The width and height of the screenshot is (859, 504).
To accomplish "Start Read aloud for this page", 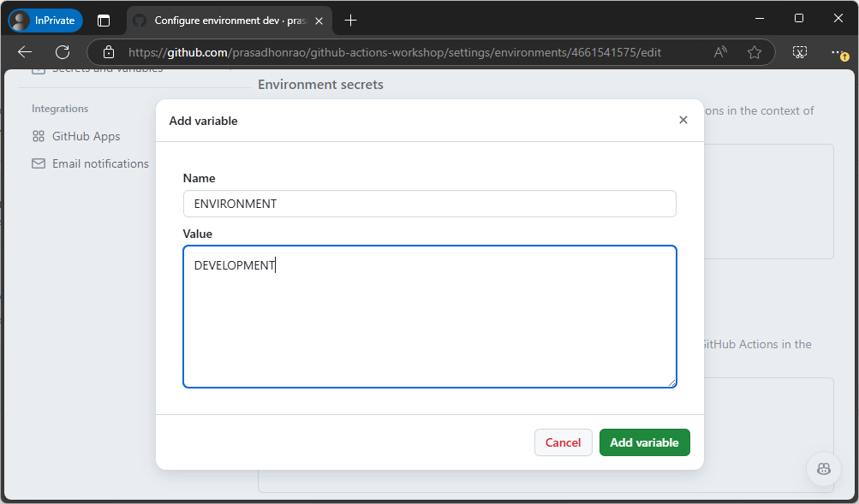I will tap(719, 51).
